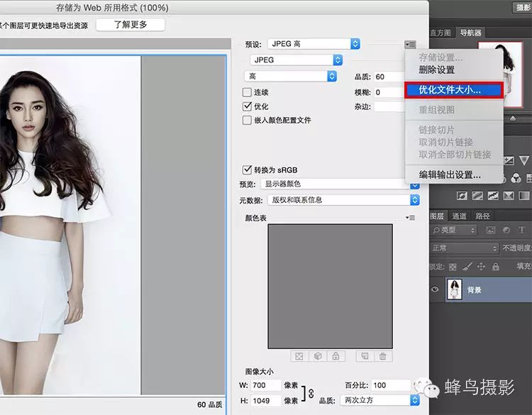
Task: Switch to the 路径 tab
Action: tap(482, 216)
